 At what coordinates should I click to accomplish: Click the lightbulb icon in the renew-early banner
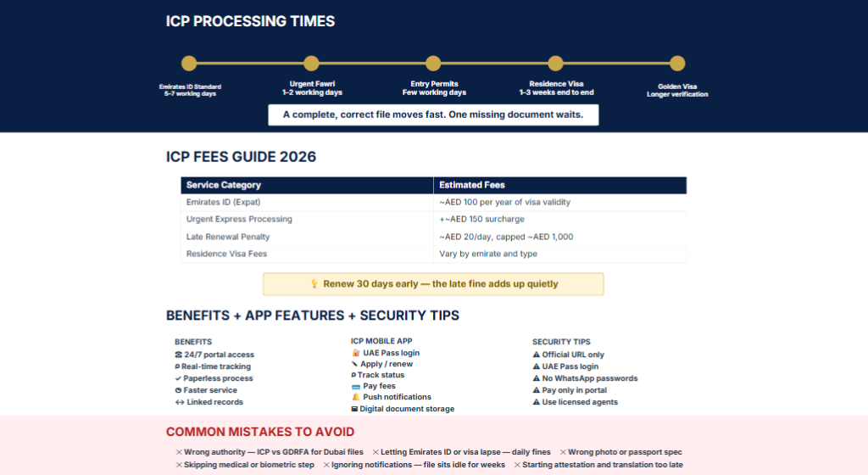pos(314,284)
